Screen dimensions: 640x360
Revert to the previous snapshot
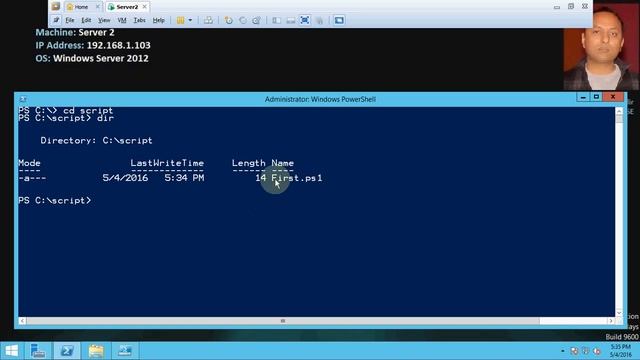click(x=242, y=20)
